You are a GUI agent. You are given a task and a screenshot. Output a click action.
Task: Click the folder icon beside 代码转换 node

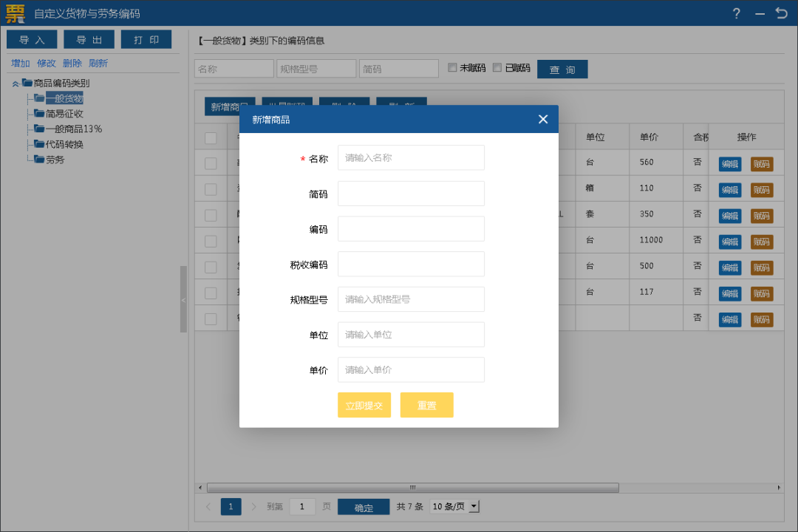41,144
